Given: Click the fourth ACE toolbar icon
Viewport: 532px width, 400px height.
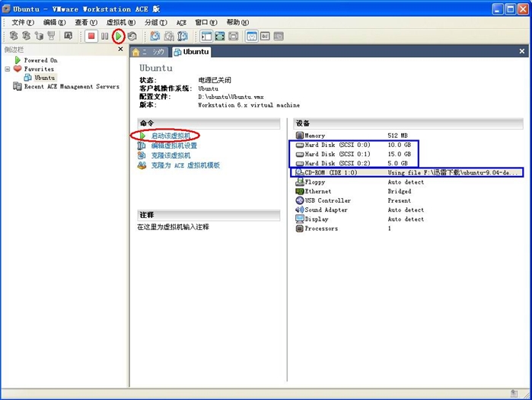Looking at the screenshot, I should 51,36.
